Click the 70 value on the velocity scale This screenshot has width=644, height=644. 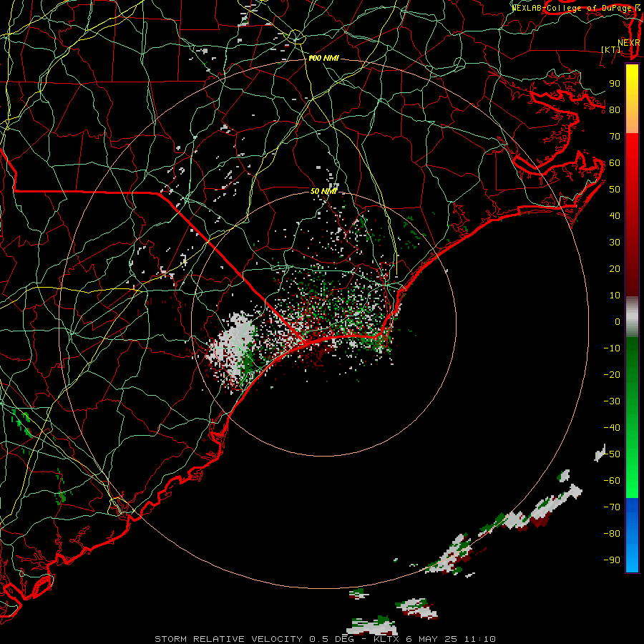[x=615, y=137]
